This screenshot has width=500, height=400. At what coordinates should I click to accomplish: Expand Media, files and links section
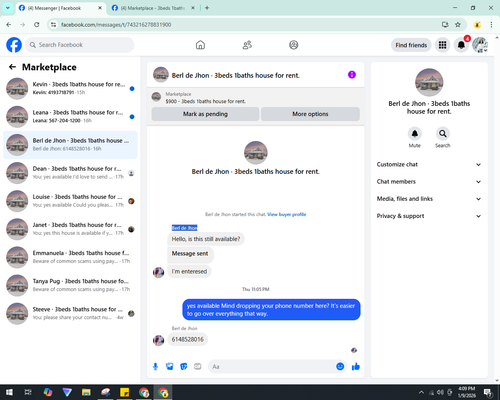click(429, 199)
